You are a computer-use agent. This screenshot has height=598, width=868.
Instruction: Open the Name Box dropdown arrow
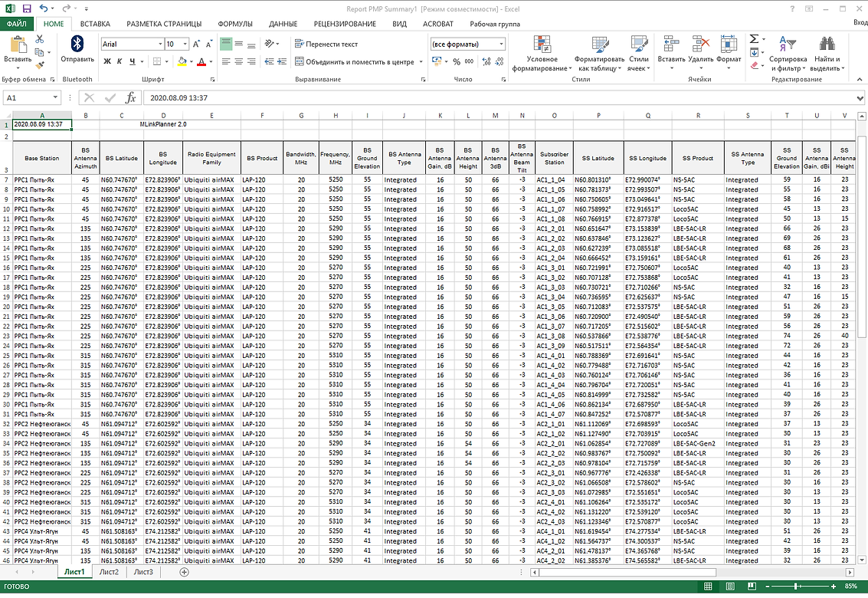pyautogui.click(x=55, y=97)
